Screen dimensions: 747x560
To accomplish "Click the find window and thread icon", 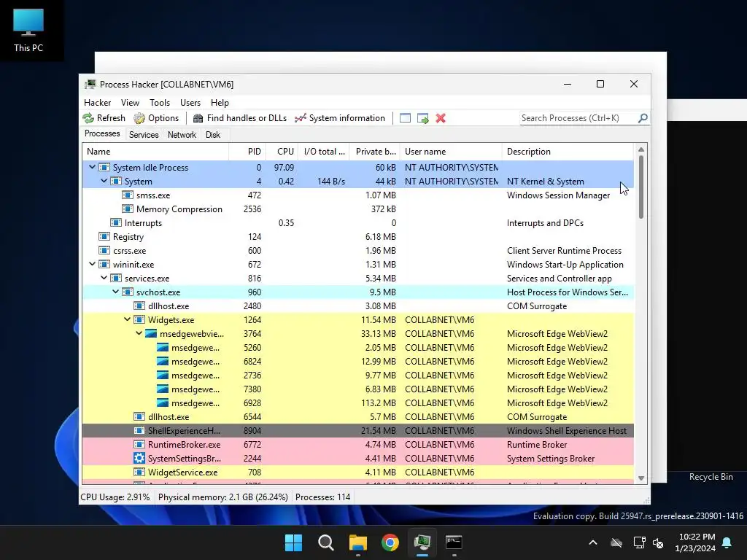I will point(422,118).
